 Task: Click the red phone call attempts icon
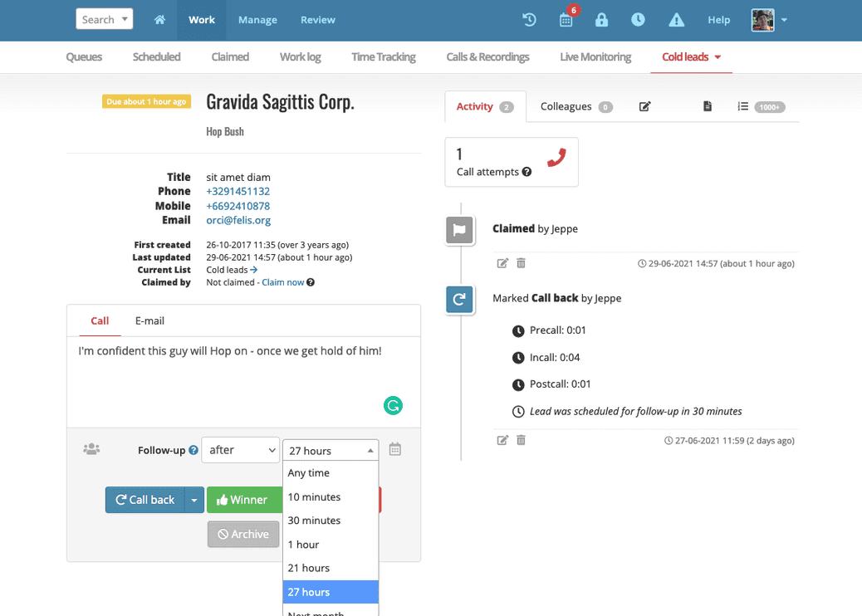pyautogui.click(x=556, y=158)
